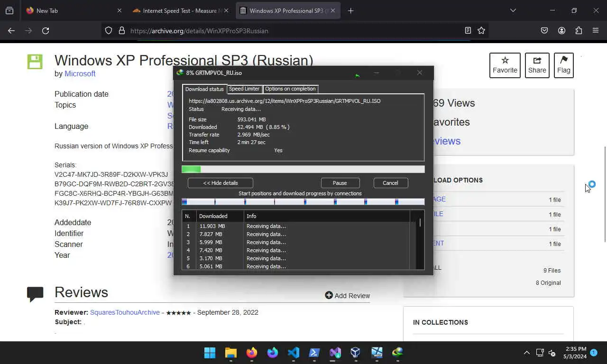Close the New Tab browser tab
This screenshot has height=364, width=607.
[119, 10]
